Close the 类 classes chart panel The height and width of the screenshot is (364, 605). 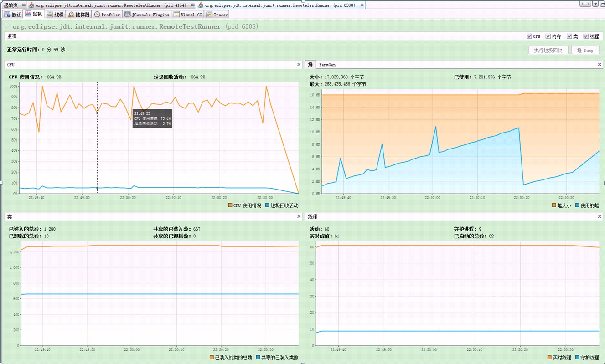[x=299, y=217]
